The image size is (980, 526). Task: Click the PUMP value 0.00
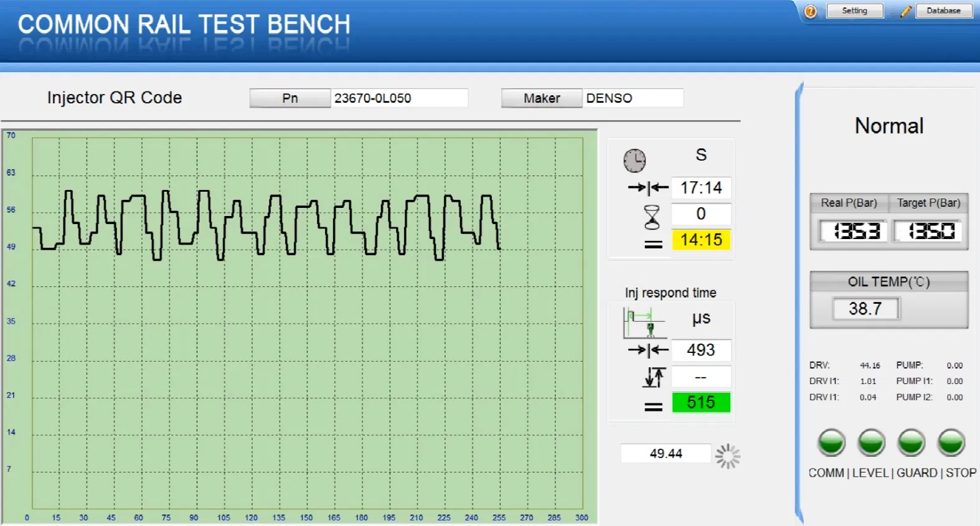[954, 365]
